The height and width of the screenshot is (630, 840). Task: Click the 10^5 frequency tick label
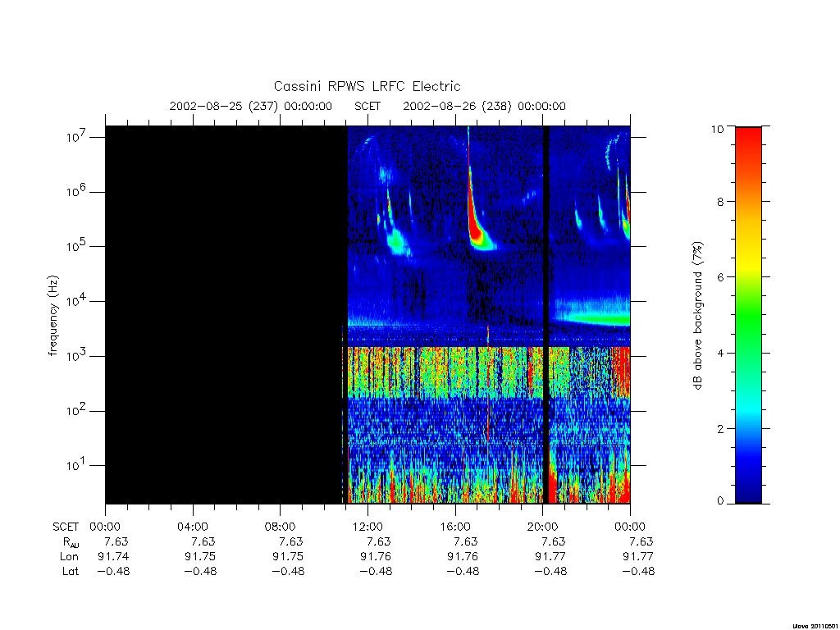pyautogui.click(x=77, y=246)
